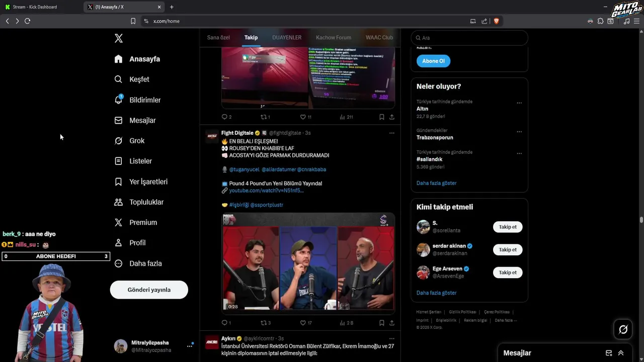Image resolution: width=644 pixels, height=362 pixels.
Task: Compose new message icon in Mesajlar bar
Action: pos(609,353)
